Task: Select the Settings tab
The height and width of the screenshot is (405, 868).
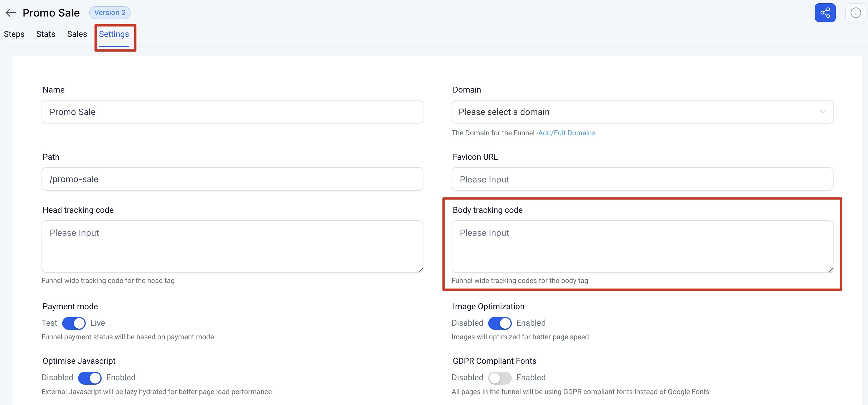Action: tap(114, 34)
